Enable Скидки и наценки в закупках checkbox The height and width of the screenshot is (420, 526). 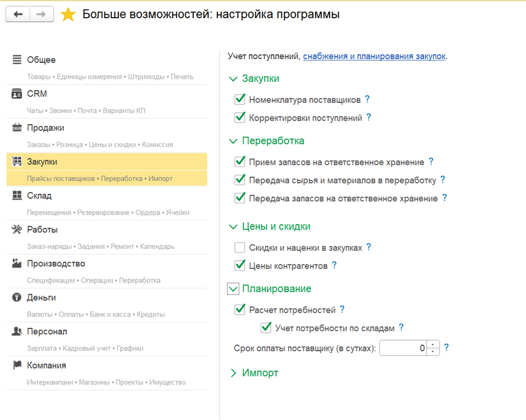pos(240,248)
